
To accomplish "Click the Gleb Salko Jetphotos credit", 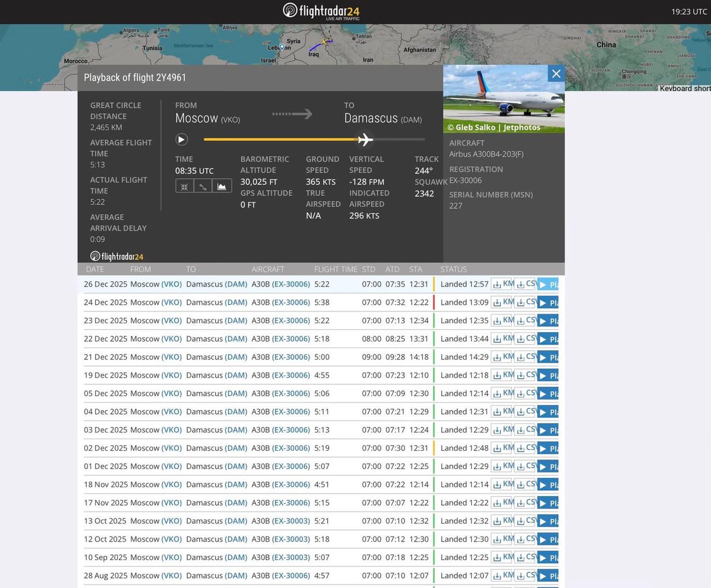I will click(494, 127).
